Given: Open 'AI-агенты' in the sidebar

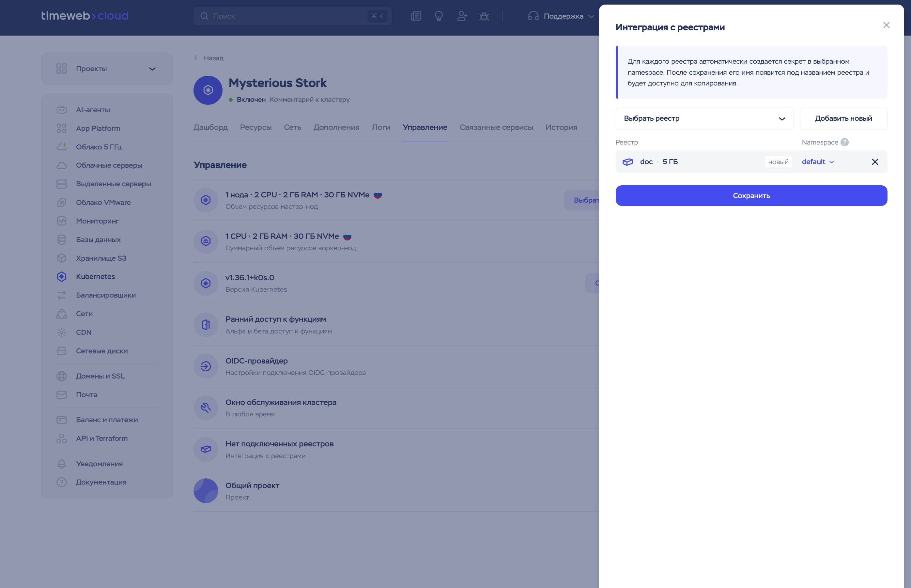Looking at the screenshot, I should tap(93, 110).
